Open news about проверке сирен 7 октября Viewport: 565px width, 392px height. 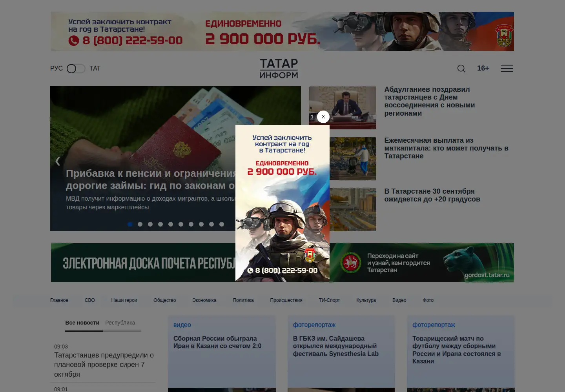coord(104,365)
